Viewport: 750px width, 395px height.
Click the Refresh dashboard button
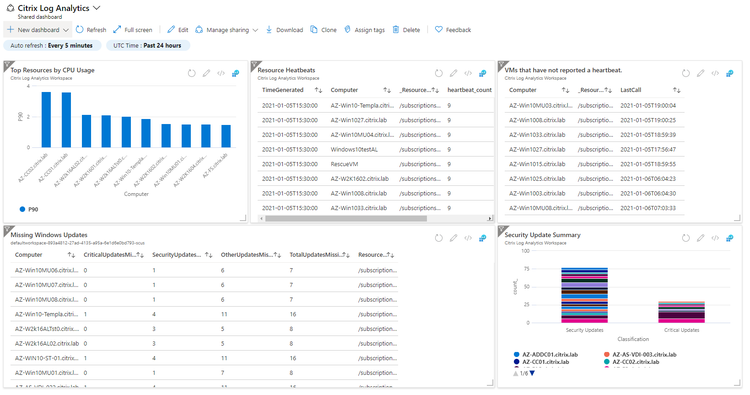[91, 30]
